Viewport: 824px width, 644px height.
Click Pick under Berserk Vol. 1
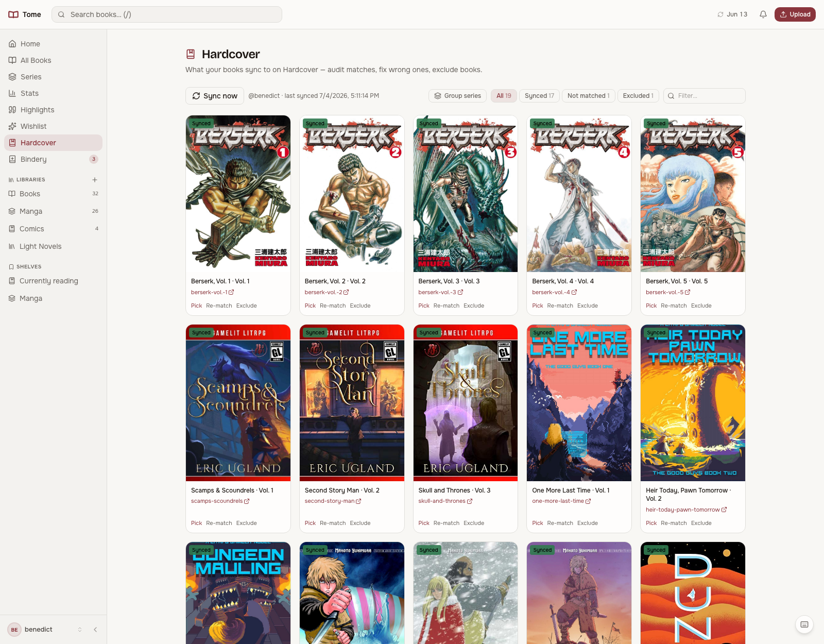point(196,306)
